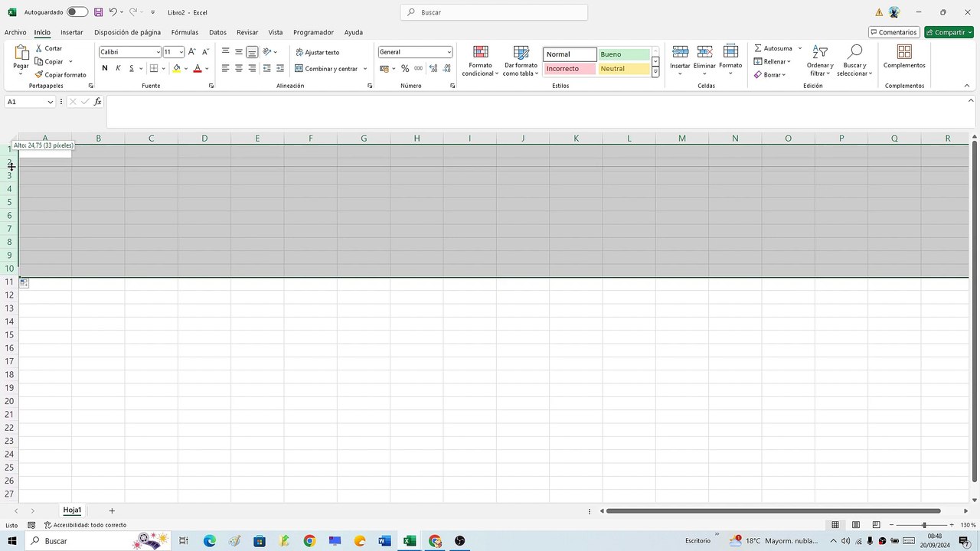The image size is (980, 551).
Task: Open the Name Box dropdown arrow
Action: [51, 102]
